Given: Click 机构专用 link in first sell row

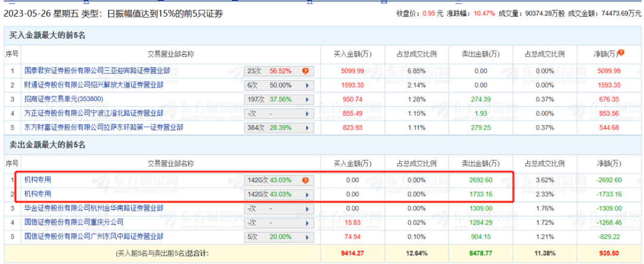Looking at the screenshot, I should [38, 180].
